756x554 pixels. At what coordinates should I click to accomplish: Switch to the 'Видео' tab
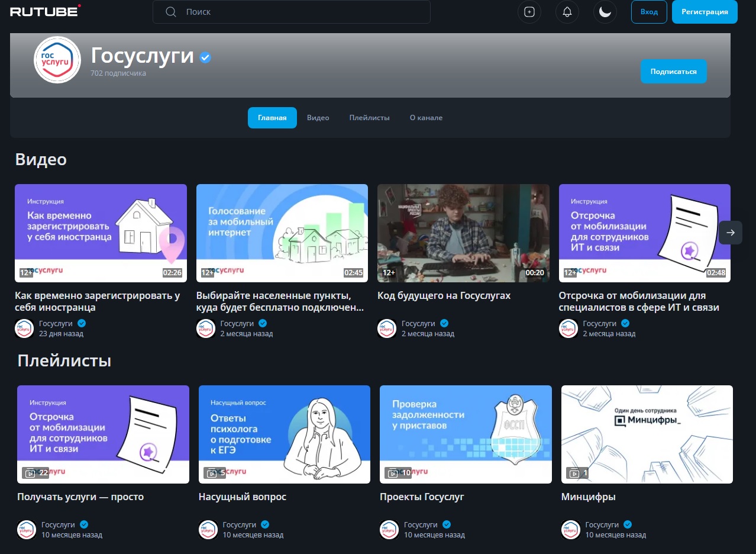pos(318,118)
